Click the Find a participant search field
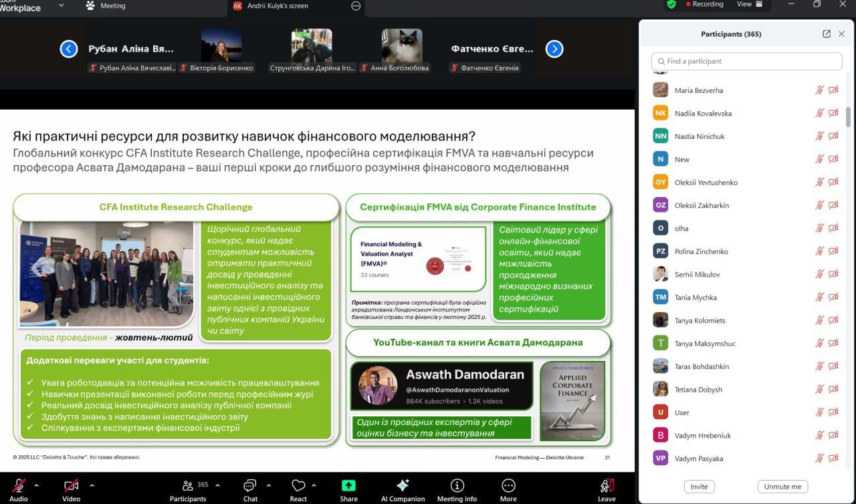This screenshot has height=504, width=856. point(746,61)
